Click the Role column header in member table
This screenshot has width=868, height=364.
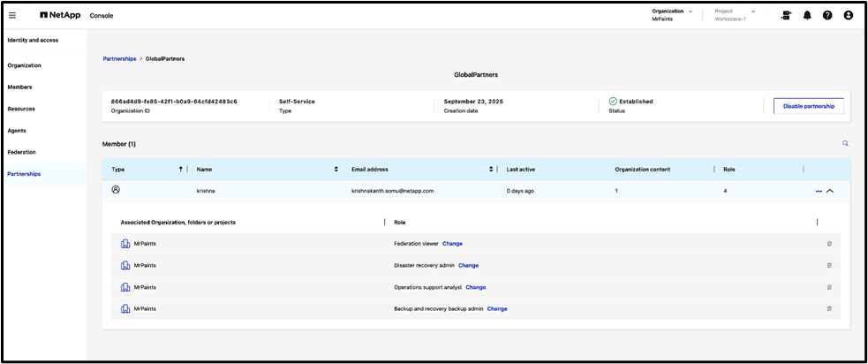pyautogui.click(x=729, y=169)
